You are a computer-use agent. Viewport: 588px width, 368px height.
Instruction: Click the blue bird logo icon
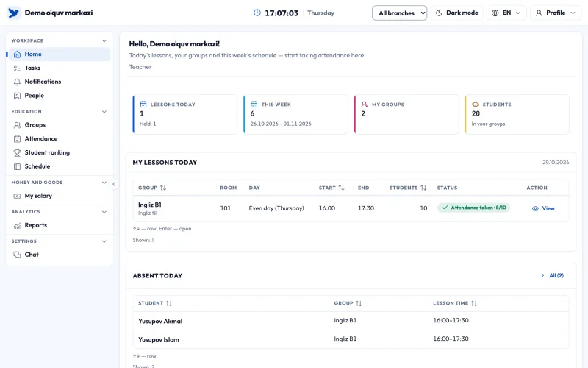(13, 13)
